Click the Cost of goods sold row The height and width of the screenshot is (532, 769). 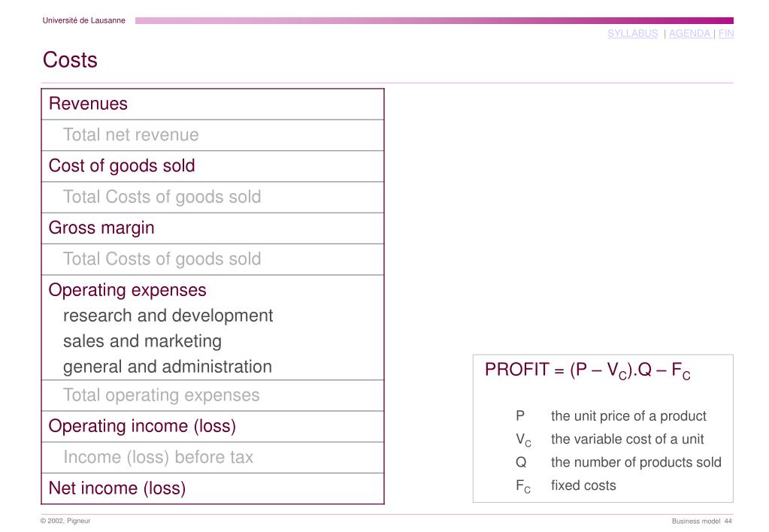[212, 166]
